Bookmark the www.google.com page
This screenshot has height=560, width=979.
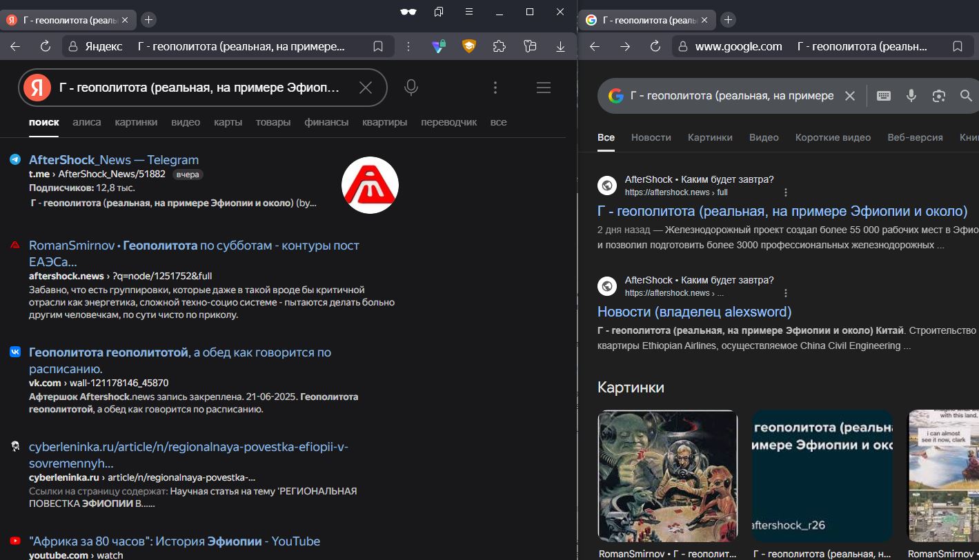[x=958, y=46]
